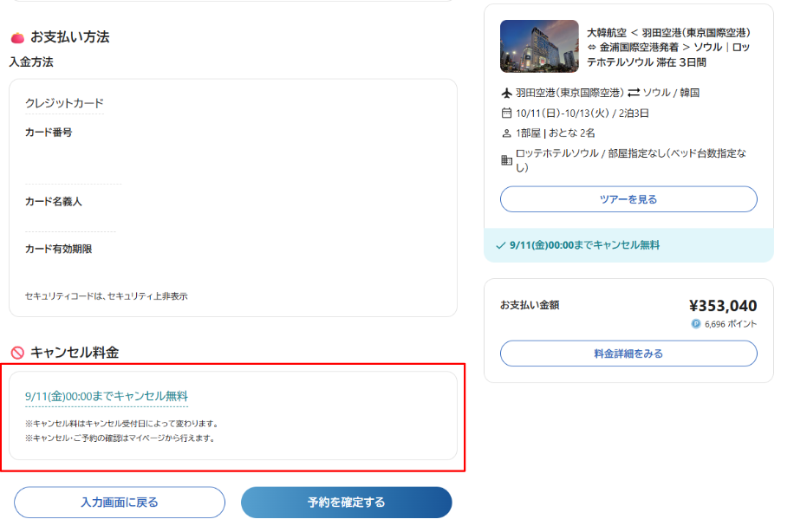This screenshot has width=794, height=532.
Task: Click the 大韓航空 tour title text
Action: [668, 48]
